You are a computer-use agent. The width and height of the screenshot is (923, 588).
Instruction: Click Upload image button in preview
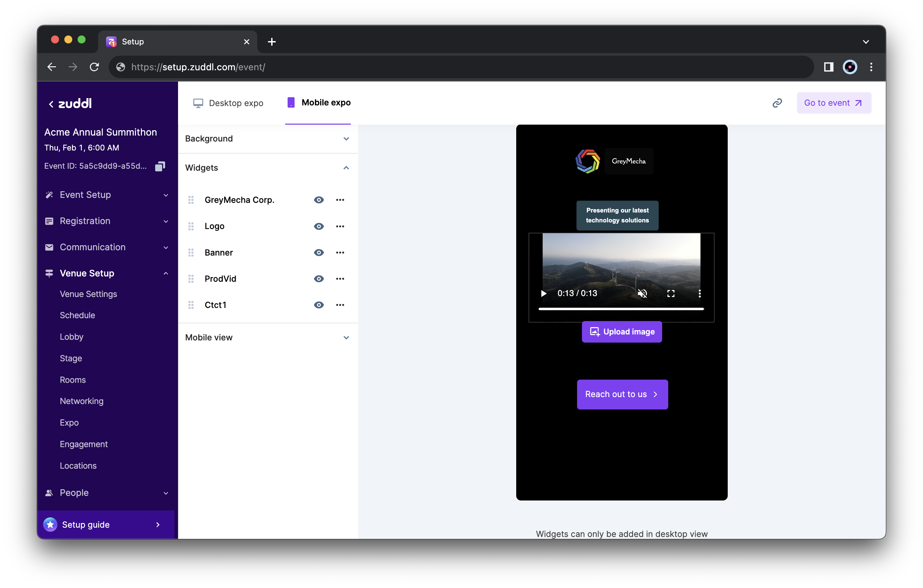tap(621, 331)
